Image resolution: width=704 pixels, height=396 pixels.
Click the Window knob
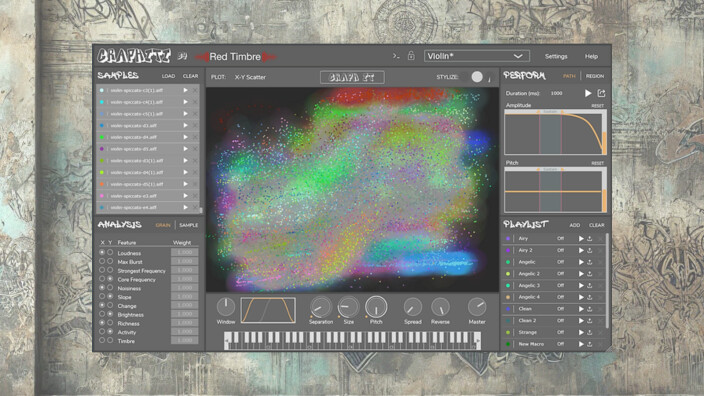tap(226, 307)
